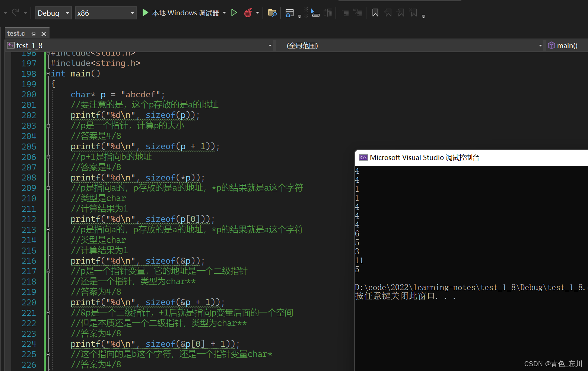Open the Find in Files folder icon
This screenshot has height=371, width=588.
pyautogui.click(x=272, y=13)
